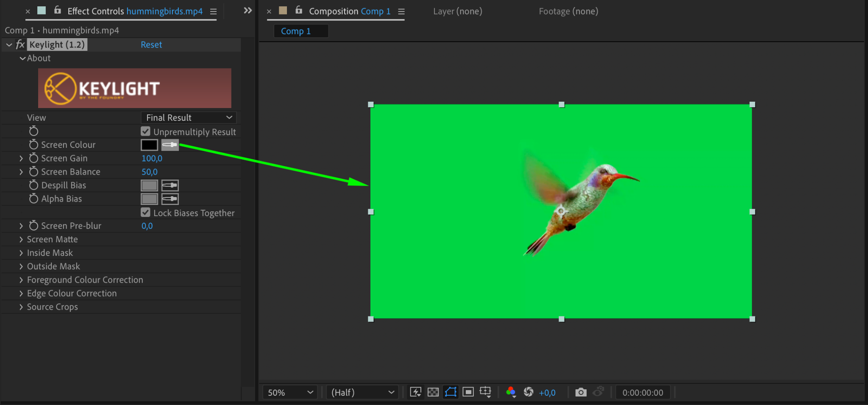Uncheck Unpremultiply Result checkbox

pos(146,131)
